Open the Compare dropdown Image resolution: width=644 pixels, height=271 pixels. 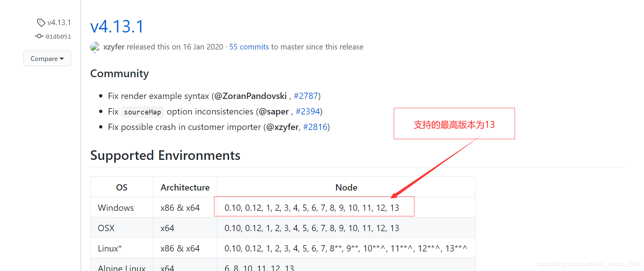tap(47, 59)
